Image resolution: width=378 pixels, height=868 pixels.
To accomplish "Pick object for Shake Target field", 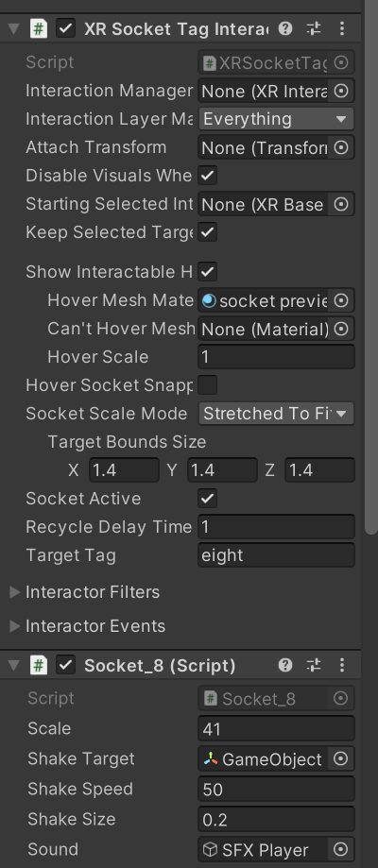I will tap(341, 759).
